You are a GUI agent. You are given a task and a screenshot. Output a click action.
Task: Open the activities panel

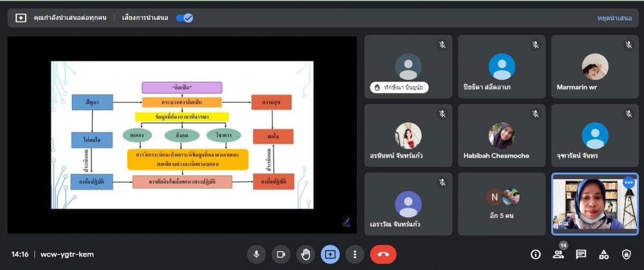point(604,254)
